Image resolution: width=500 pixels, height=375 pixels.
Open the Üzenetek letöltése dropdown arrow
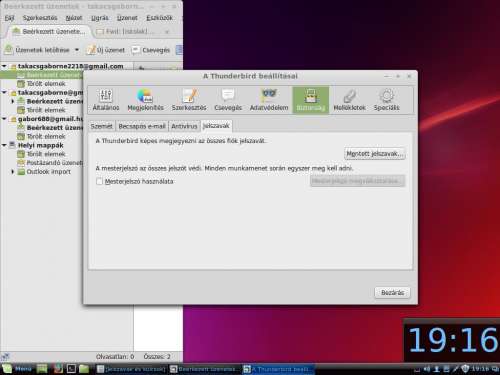(77, 50)
